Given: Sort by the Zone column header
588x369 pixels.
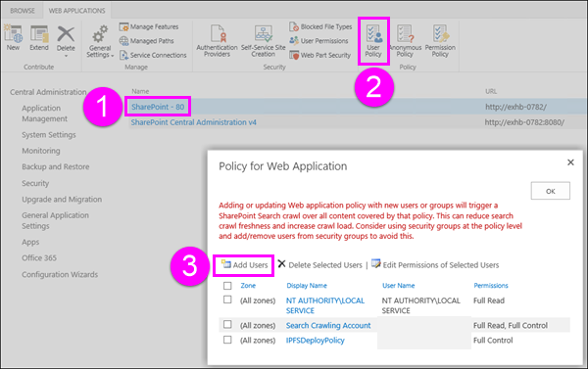Looking at the screenshot, I should tap(248, 286).
